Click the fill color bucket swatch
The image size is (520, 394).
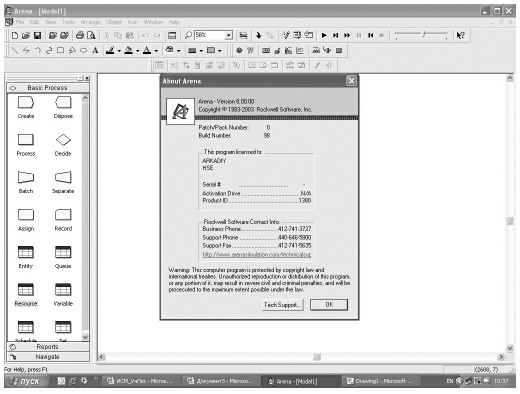coord(129,50)
